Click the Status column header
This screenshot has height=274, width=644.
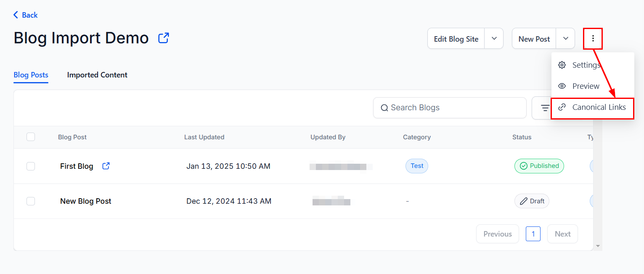click(522, 137)
